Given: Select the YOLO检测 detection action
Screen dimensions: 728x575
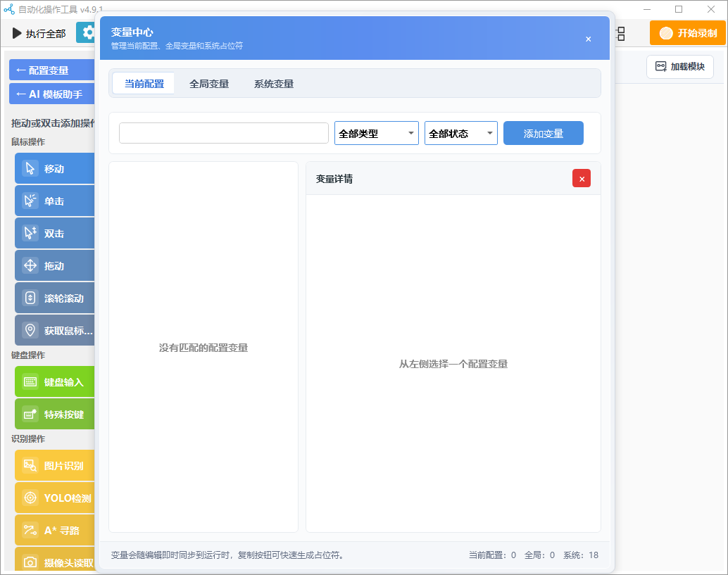Looking at the screenshot, I should coord(55,498).
